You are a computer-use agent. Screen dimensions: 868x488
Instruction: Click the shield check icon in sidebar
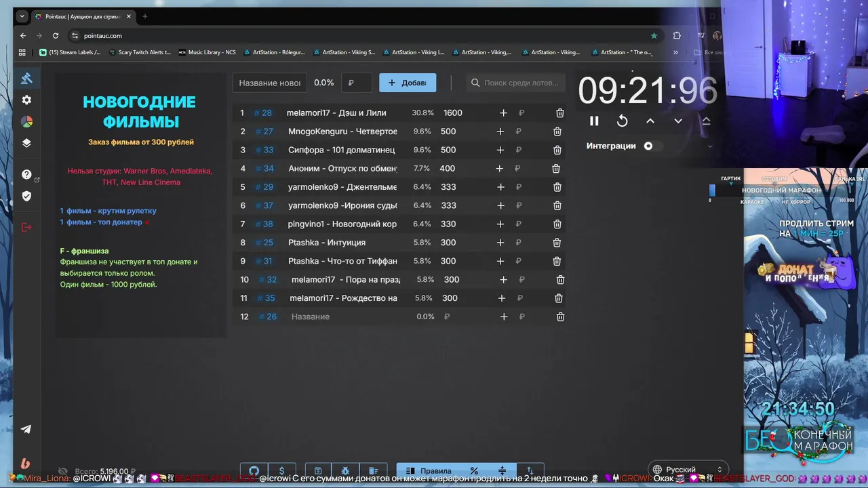26,196
